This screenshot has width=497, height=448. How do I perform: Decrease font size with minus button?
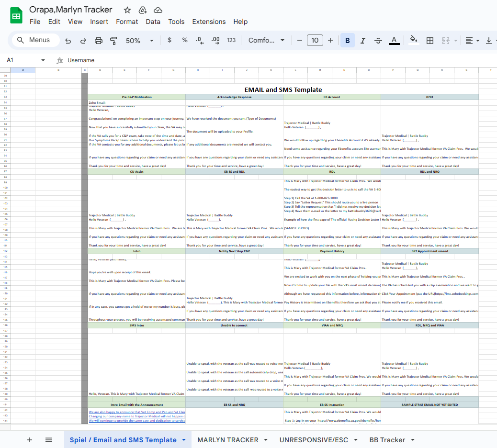pyautogui.click(x=300, y=40)
